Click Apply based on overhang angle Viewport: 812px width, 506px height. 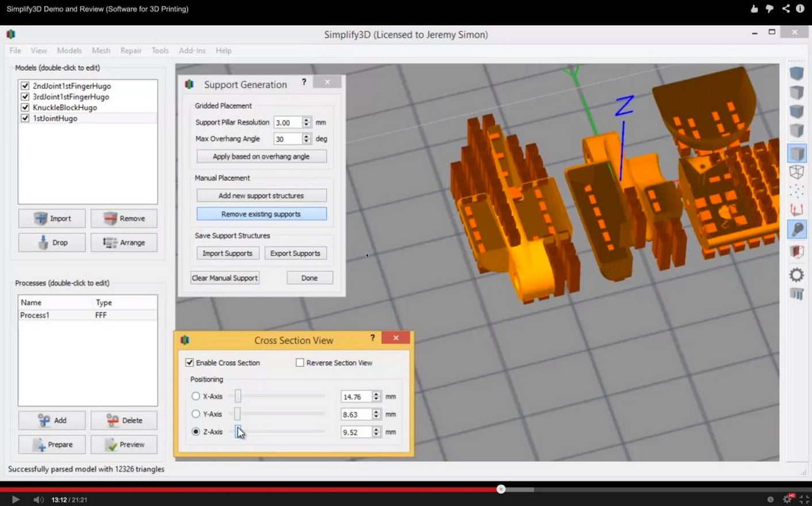tap(261, 156)
